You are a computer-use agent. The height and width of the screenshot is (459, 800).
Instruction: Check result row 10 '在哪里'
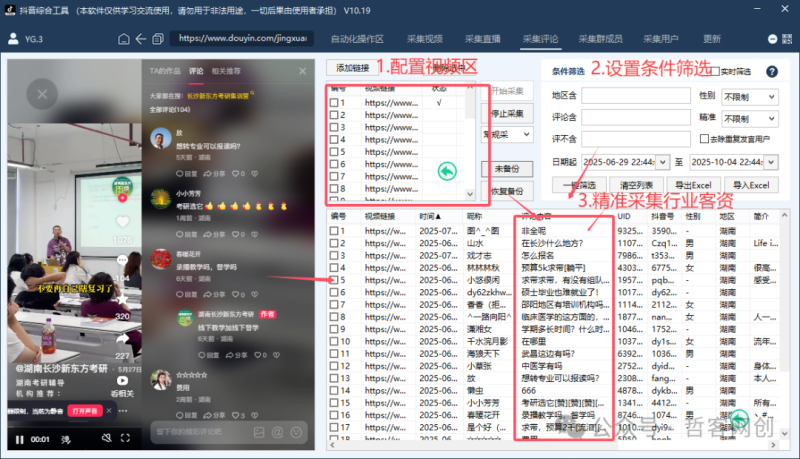pyautogui.click(x=334, y=341)
